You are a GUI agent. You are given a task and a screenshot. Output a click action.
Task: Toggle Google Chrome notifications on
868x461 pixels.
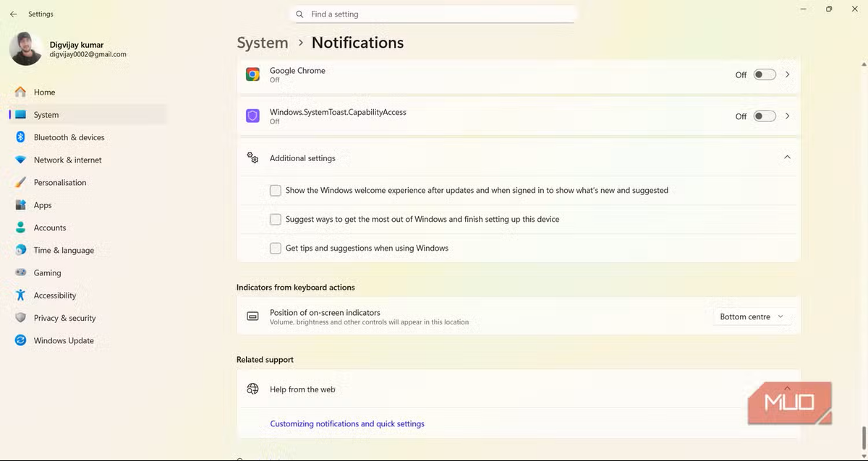click(764, 74)
